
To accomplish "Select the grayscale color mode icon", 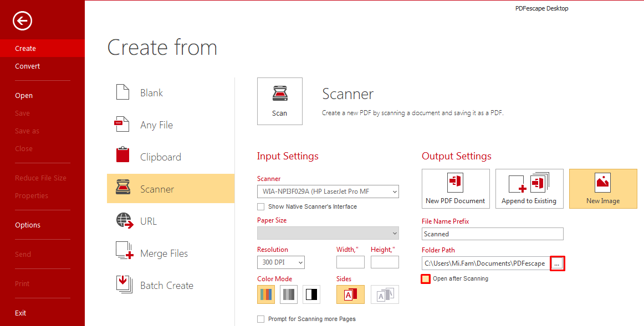I will click(x=289, y=294).
